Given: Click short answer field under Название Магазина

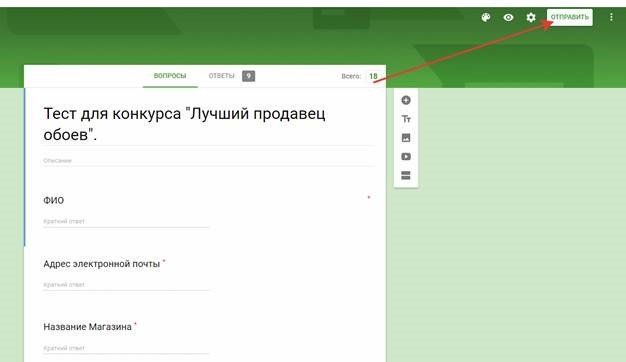Looking at the screenshot, I should pos(126,348).
